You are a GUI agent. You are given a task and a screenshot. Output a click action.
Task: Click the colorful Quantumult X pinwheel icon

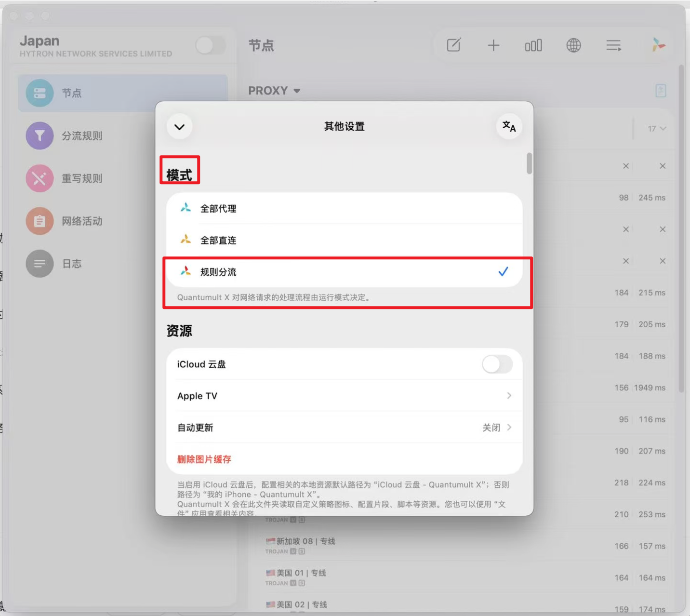tap(658, 45)
